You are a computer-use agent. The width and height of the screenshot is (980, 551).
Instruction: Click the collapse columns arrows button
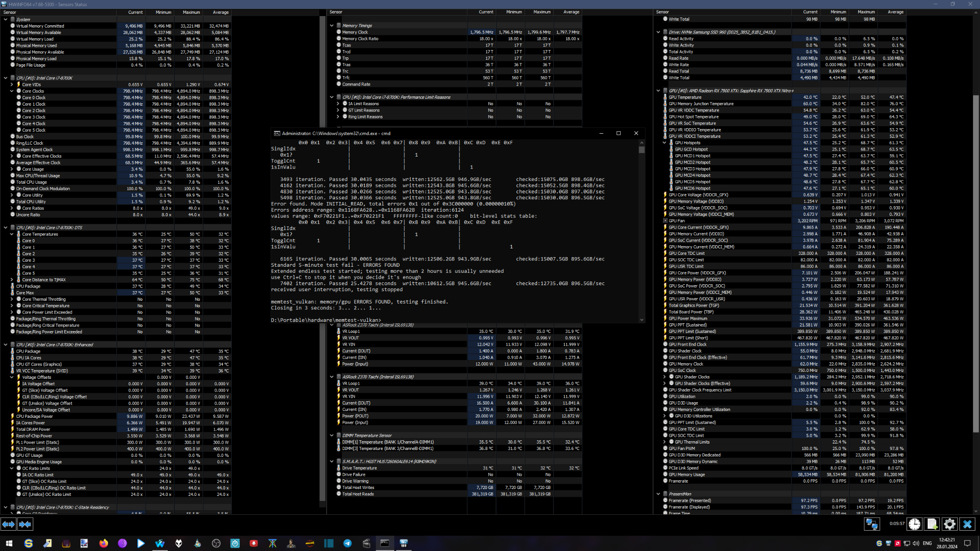(x=25, y=524)
